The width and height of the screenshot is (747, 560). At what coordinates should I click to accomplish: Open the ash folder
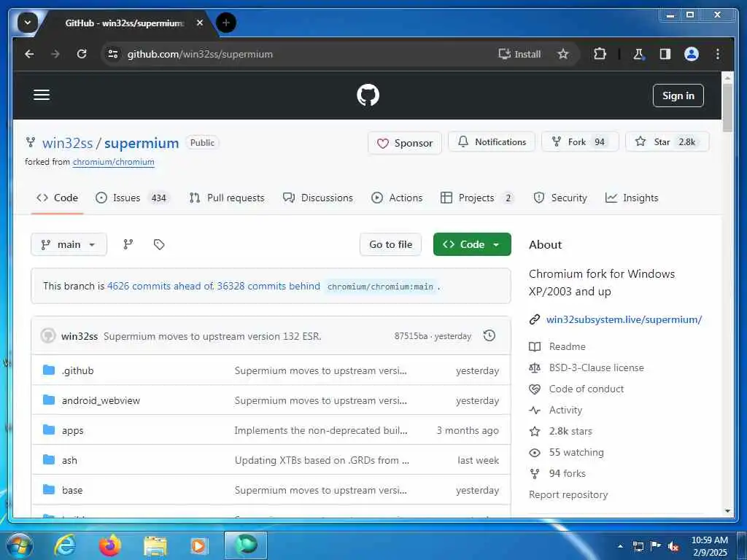[69, 461]
